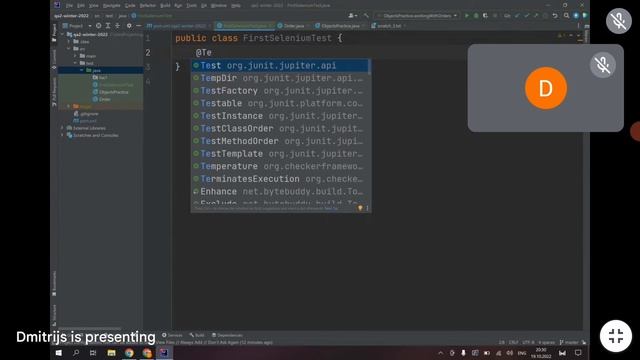
Task: Click the Undo rollback arrow icon
Action: (x=555, y=16)
